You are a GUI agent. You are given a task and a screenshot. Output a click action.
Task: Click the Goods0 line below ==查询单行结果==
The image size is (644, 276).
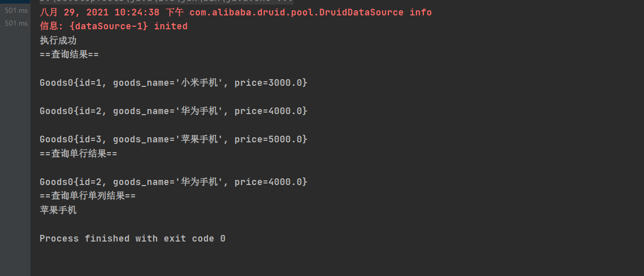[173, 182]
